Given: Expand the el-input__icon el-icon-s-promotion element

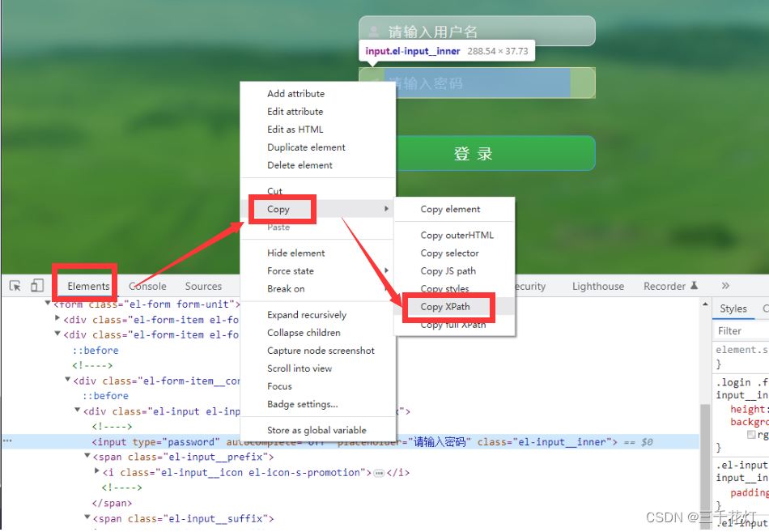Looking at the screenshot, I should 97,472.
